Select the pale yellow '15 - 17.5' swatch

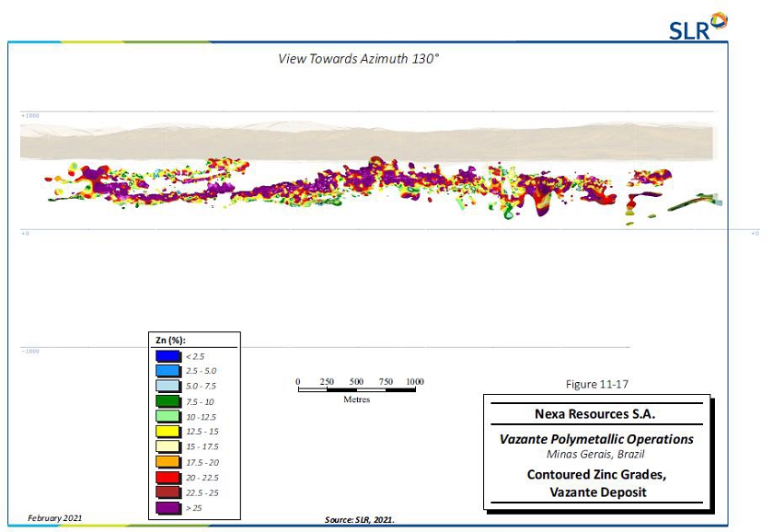pyautogui.click(x=167, y=446)
